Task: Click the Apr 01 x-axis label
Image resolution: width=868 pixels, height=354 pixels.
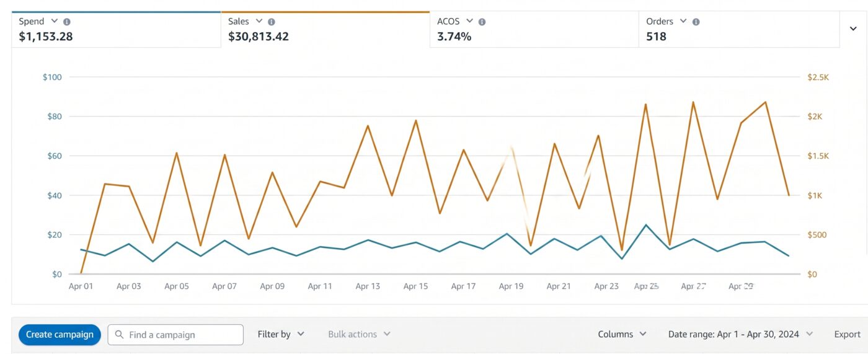Action: click(x=81, y=286)
